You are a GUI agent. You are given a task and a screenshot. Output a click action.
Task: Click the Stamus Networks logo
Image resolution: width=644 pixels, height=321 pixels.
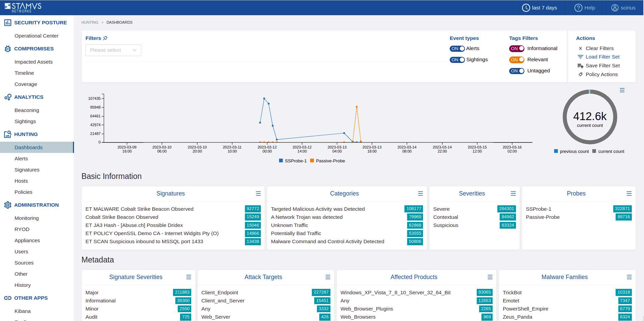click(x=23, y=7)
